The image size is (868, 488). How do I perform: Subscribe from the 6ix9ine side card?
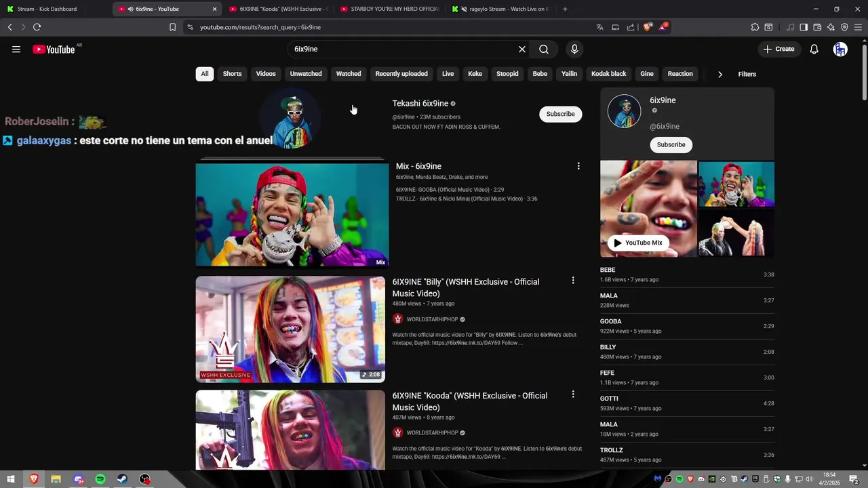pos(671,144)
